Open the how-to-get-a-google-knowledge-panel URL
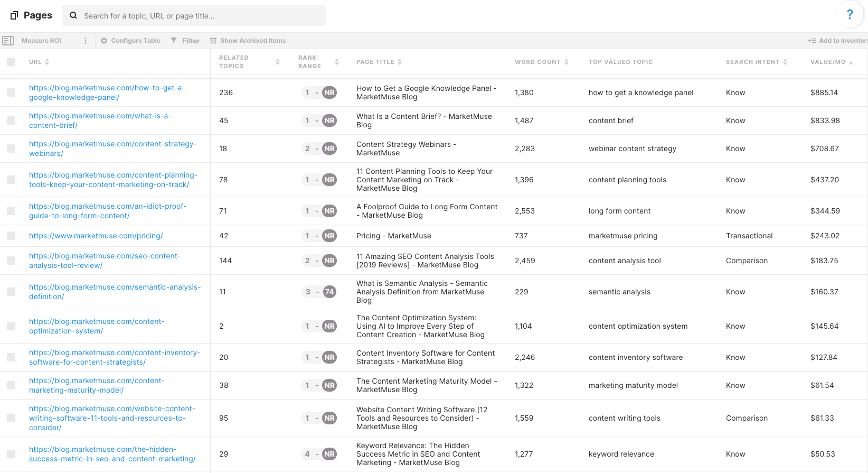868x473 pixels. coord(107,92)
